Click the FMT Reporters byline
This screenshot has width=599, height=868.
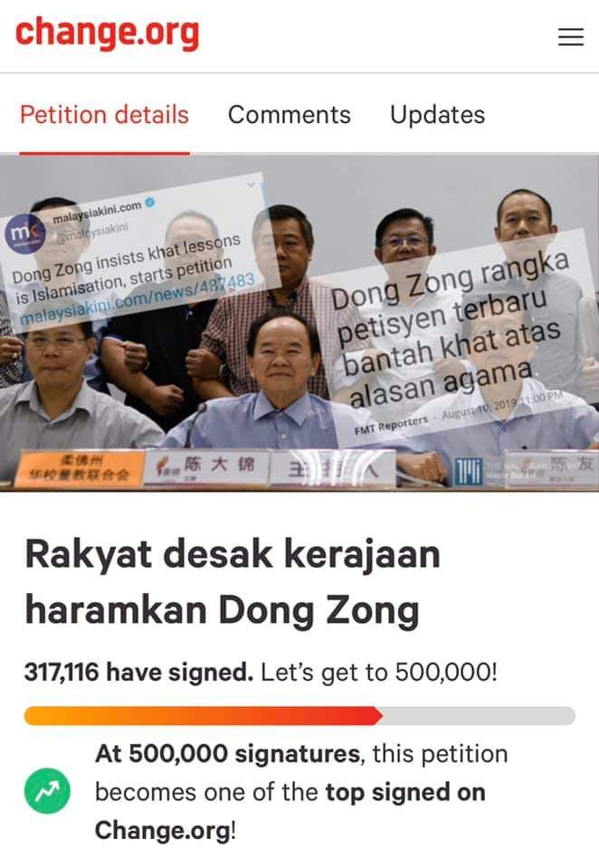point(391,425)
